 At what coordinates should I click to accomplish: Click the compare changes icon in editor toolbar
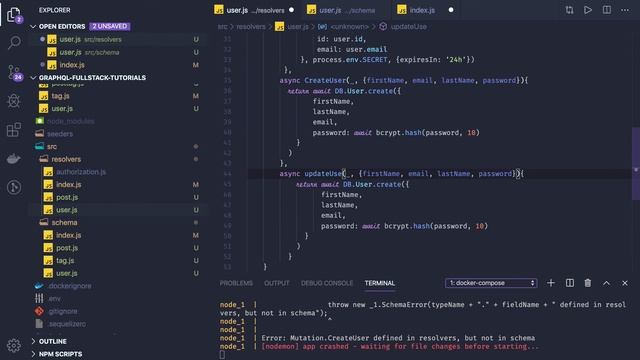tap(569, 10)
